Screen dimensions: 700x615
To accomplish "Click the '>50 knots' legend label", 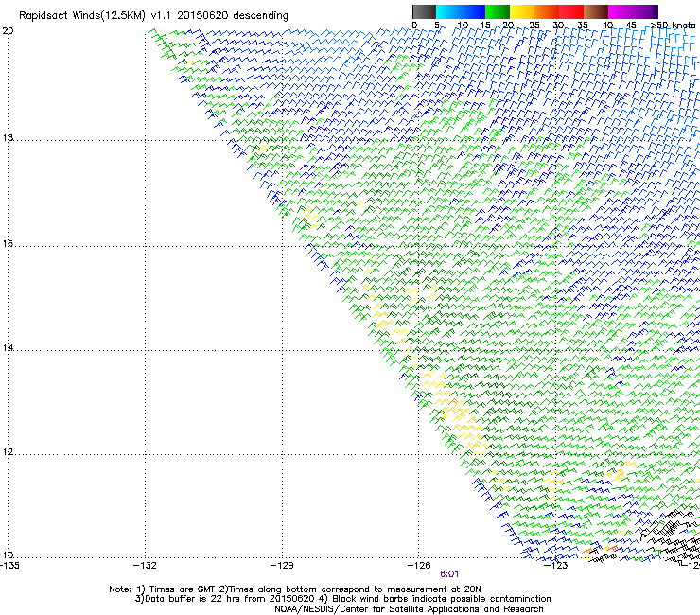I will pos(673,26).
